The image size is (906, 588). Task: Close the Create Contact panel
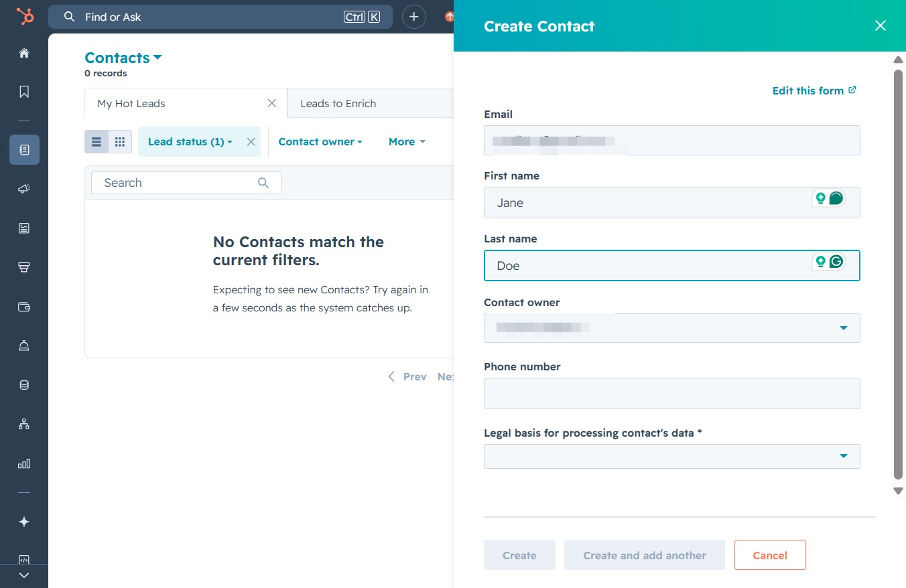(881, 25)
